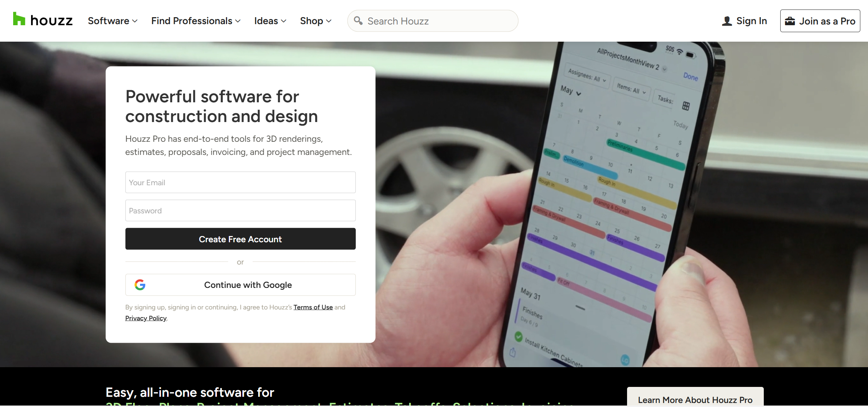Click the Sign In link
The width and height of the screenshot is (868, 407).
(x=744, y=21)
